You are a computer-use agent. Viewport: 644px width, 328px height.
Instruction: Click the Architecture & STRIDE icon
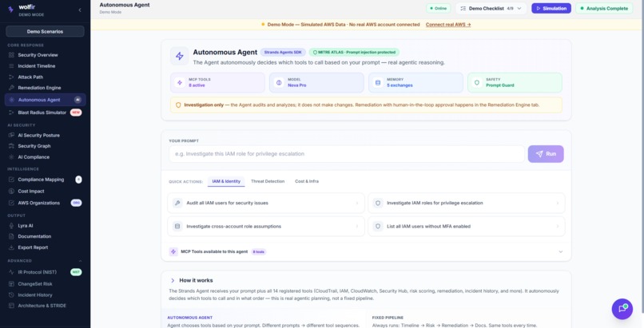11,306
